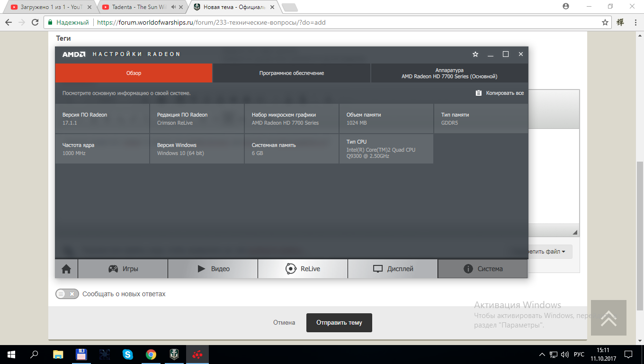Open World of Warships taskbar icon
The width and height of the screenshot is (644, 364).
[x=174, y=354]
